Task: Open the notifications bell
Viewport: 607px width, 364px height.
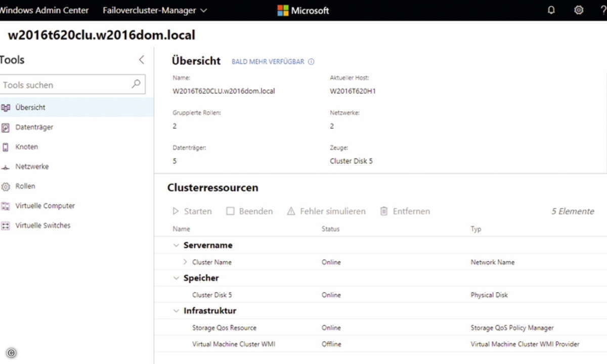Action: [551, 10]
